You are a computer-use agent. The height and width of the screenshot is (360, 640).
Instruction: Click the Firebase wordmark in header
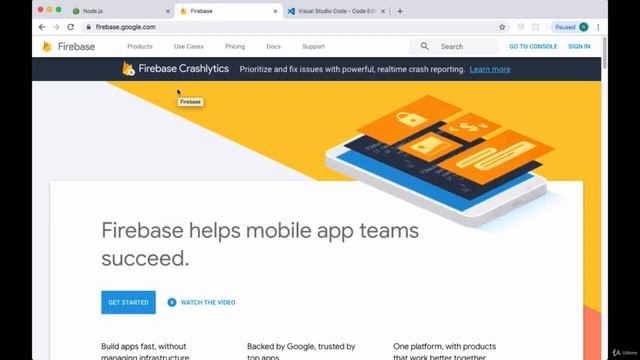tap(76, 47)
